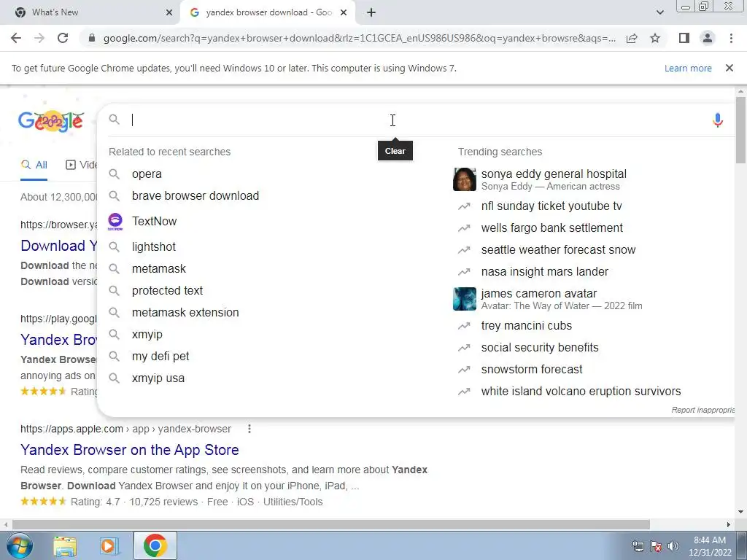747x560 pixels.
Task: Click the browser forward arrow
Action: click(x=39, y=38)
